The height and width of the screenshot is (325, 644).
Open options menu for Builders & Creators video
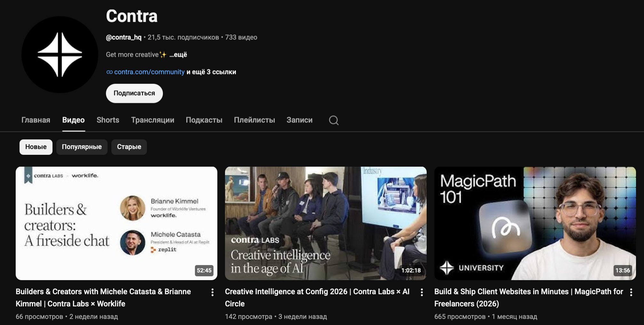pos(212,292)
